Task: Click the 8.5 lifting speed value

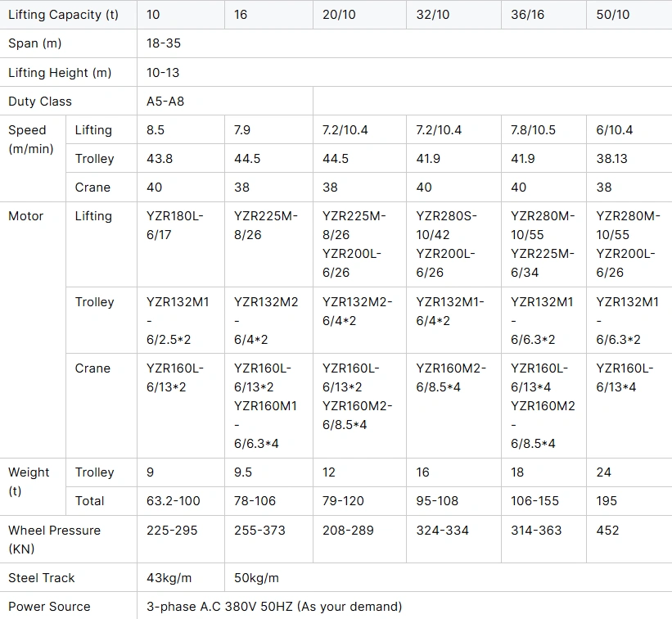Action: [156, 130]
